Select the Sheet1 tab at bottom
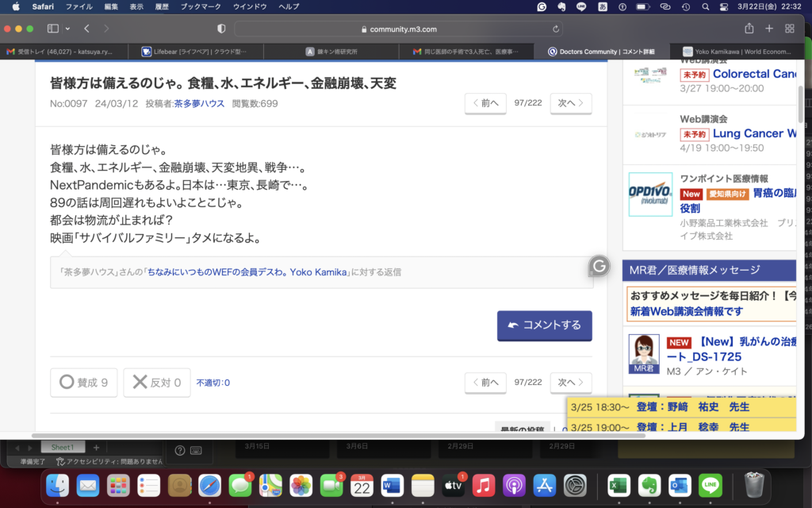The width and height of the screenshot is (812, 508). [x=63, y=447]
